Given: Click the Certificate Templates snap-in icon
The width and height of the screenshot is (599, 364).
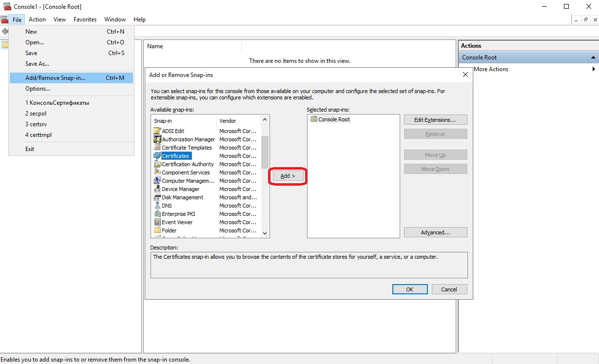Looking at the screenshot, I should point(157,148).
